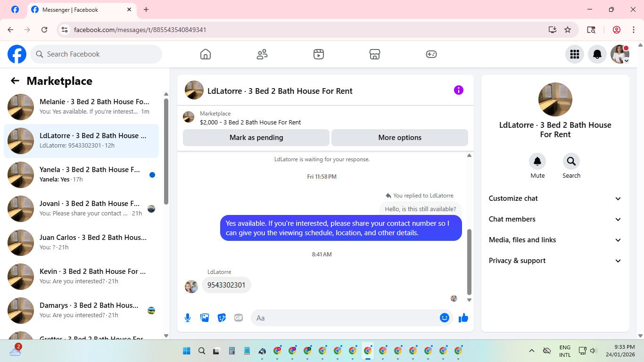This screenshot has width=644, height=362.
Task: Open the Windows Start button
Action: click(x=187, y=351)
